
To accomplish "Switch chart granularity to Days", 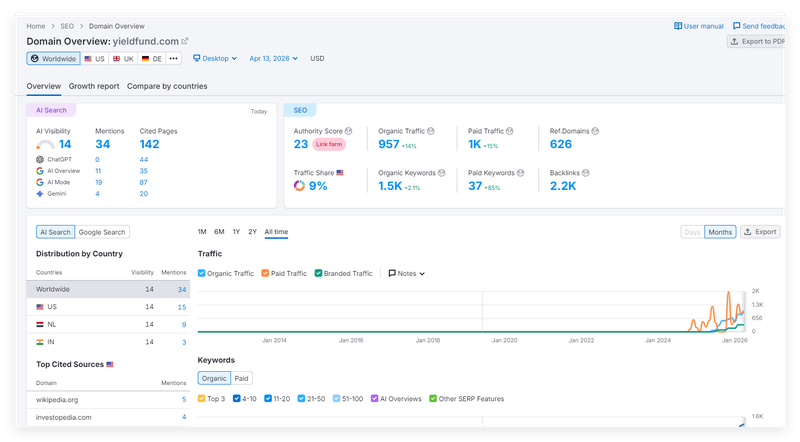I will 692,232.
